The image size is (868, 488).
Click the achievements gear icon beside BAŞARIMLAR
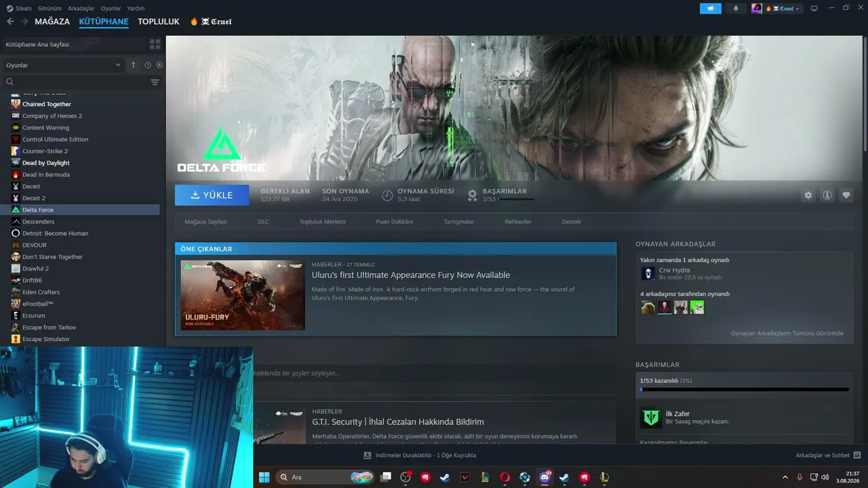(x=473, y=195)
